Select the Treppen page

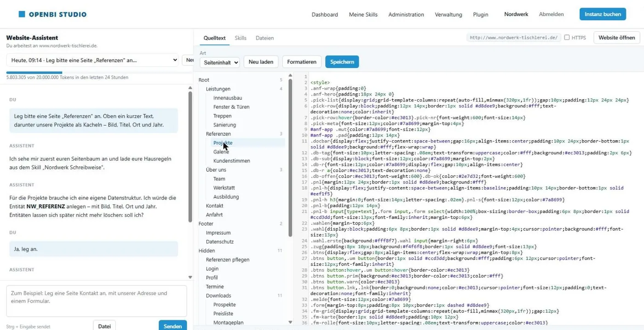tap(222, 116)
